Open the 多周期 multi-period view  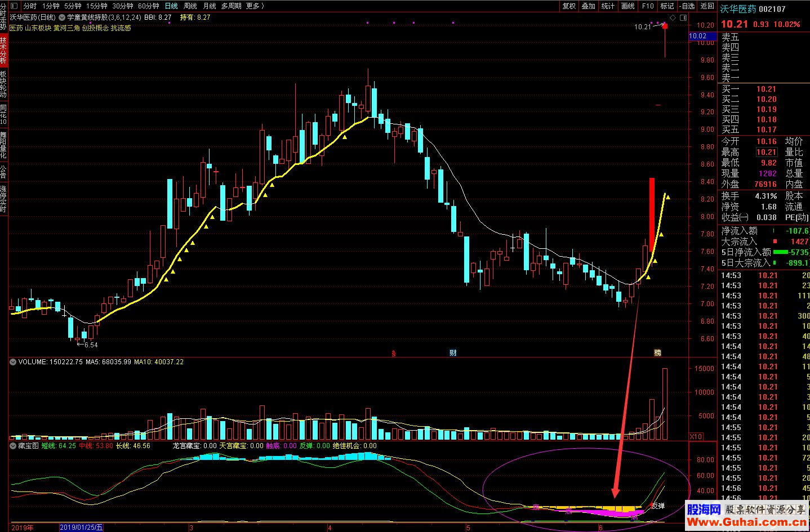tap(231, 6)
